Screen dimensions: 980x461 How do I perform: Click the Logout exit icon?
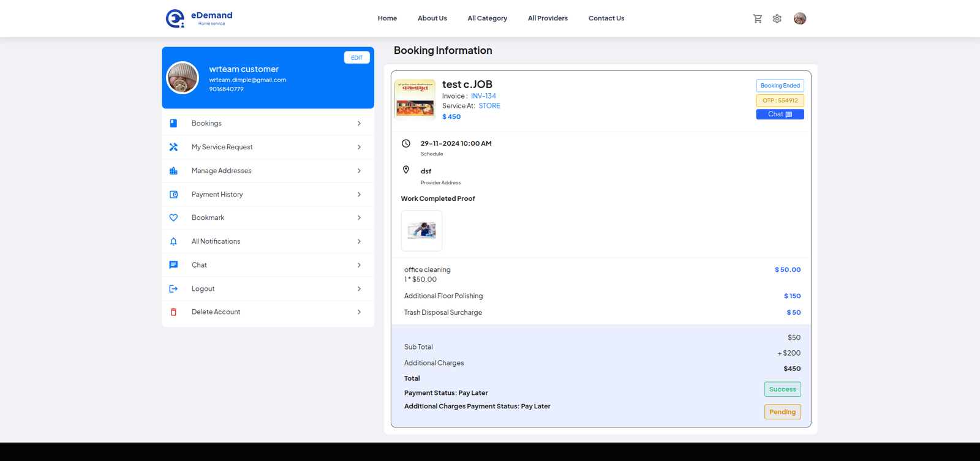click(x=173, y=289)
